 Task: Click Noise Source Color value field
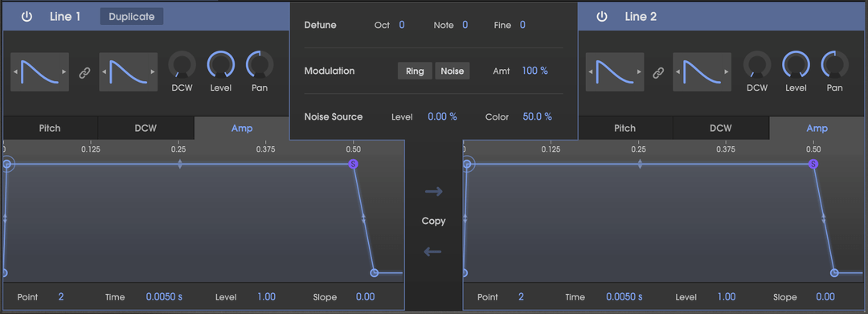[537, 116]
